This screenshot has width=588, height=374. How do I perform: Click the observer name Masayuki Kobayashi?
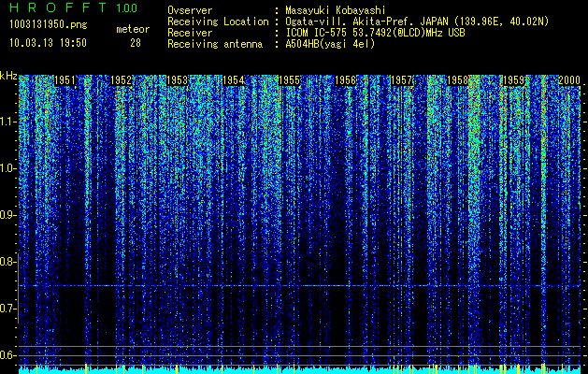[336, 10]
